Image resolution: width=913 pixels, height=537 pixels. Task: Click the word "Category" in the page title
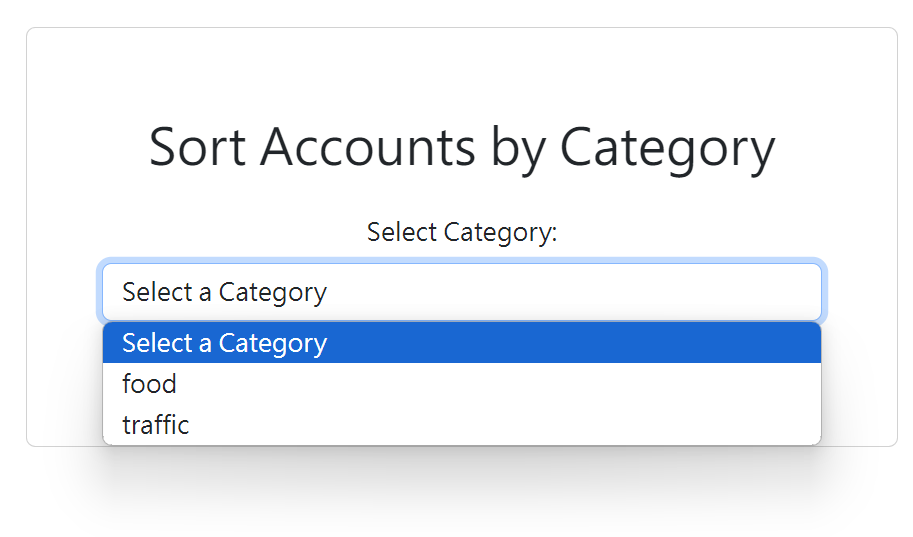point(667,147)
